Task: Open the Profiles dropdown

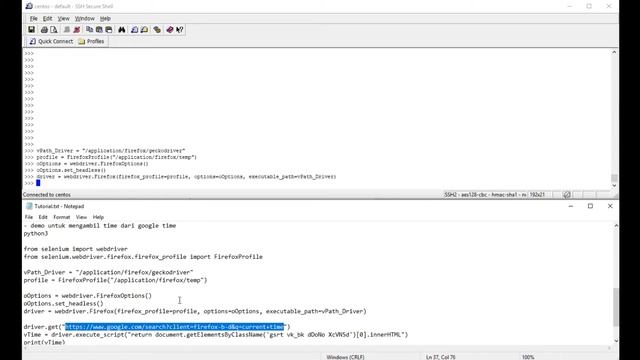Action: click(x=91, y=41)
